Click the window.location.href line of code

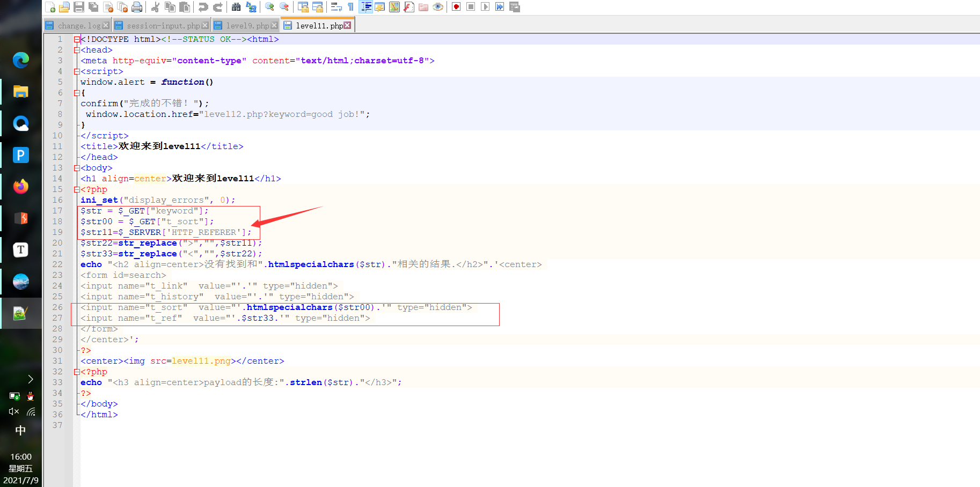(x=228, y=114)
